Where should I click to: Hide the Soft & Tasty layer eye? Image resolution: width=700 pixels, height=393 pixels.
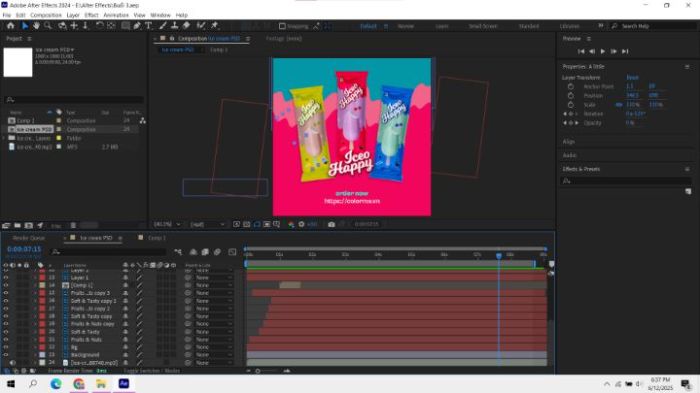coord(6,332)
